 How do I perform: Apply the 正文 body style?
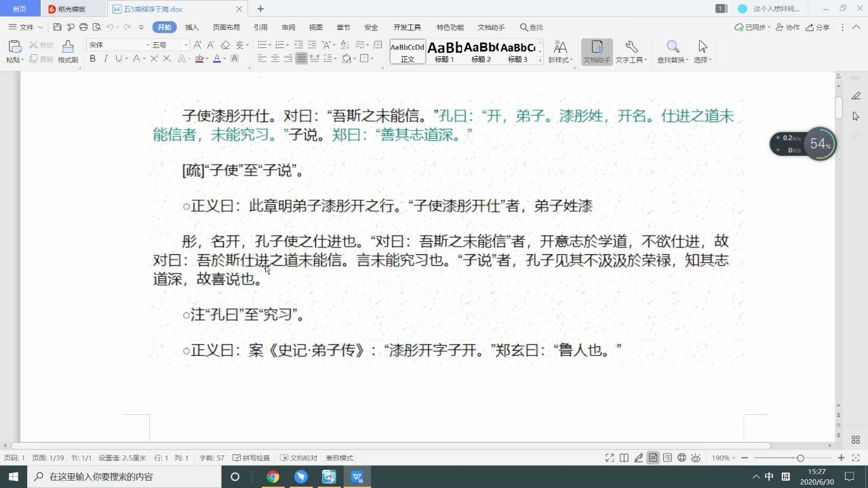point(408,52)
